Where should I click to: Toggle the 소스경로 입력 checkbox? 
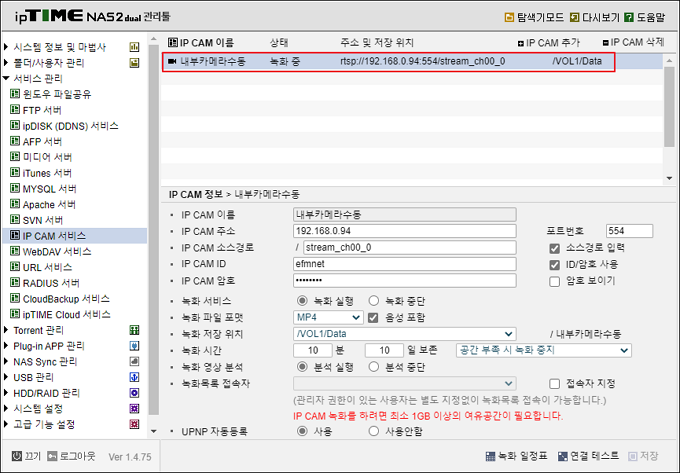[554, 248]
